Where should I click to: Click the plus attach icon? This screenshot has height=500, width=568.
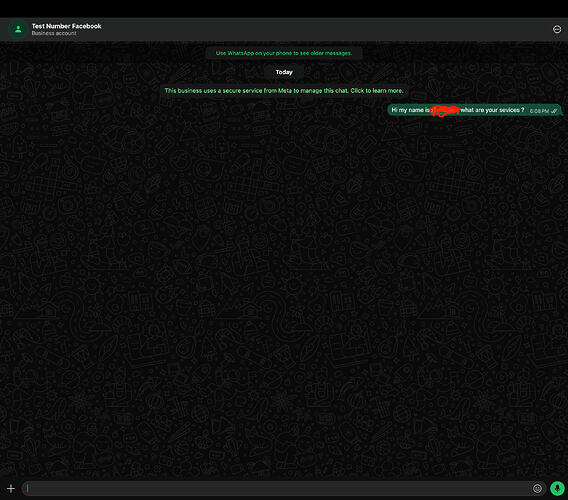pyautogui.click(x=11, y=488)
